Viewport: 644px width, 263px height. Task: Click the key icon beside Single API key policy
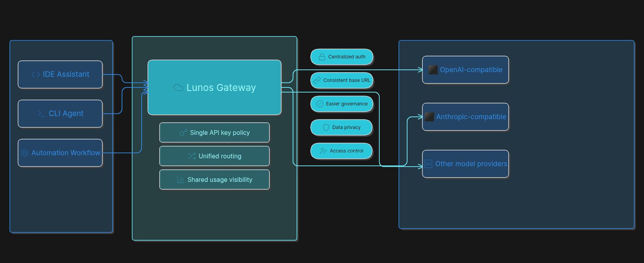[183, 133]
